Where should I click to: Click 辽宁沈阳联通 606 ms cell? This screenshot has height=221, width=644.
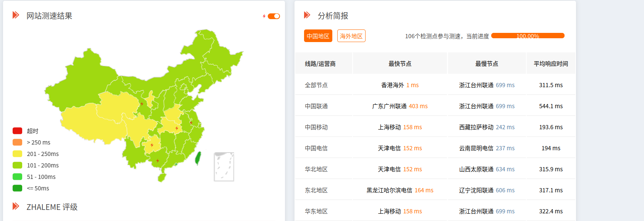tap(487, 190)
